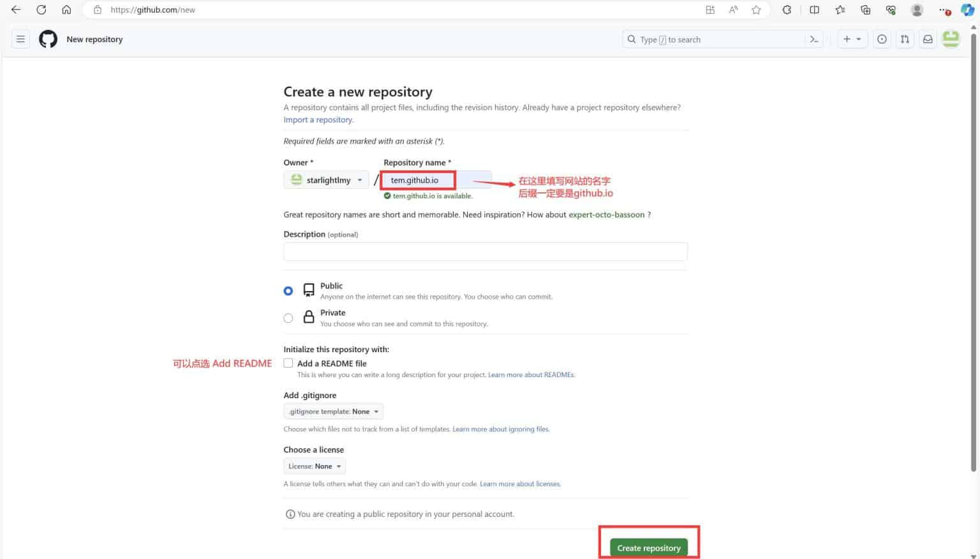The width and height of the screenshot is (980, 559).
Task: Click Learn more about licenses link
Action: [x=520, y=484]
